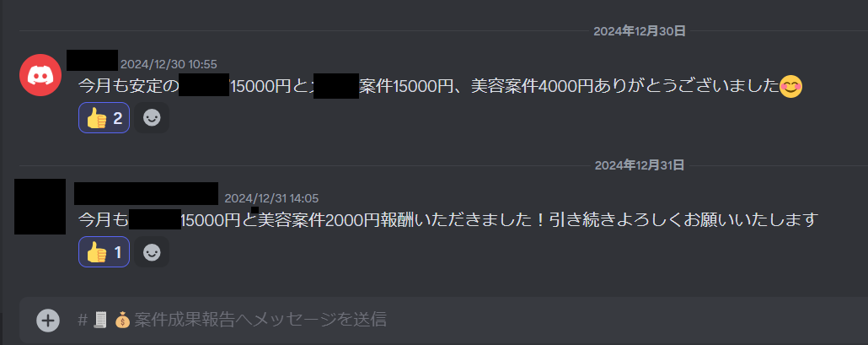Click the 2024年12月31日 date divider
The width and height of the screenshot is (868, 345).
coord(640,165)
